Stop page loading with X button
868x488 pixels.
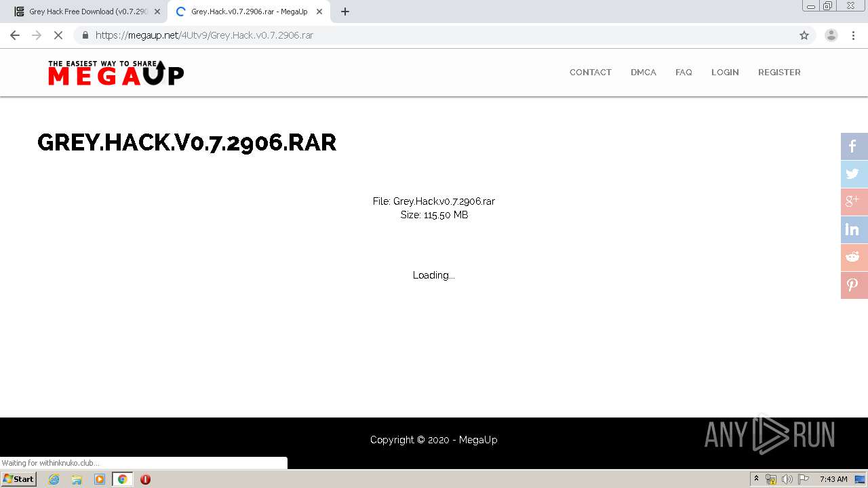click(58, 35)
